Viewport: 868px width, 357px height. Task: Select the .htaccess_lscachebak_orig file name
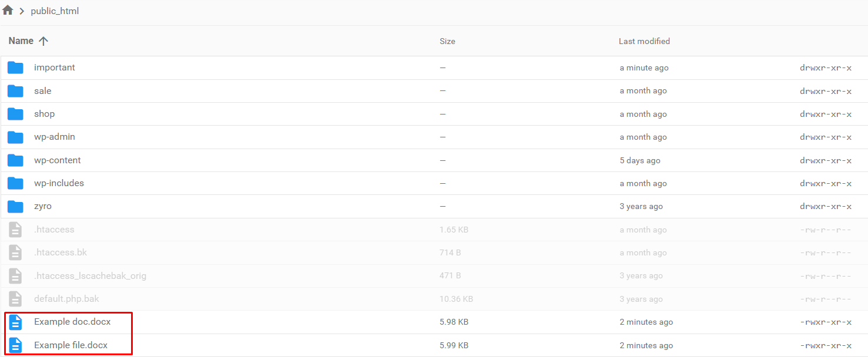(x=90, y=276)
